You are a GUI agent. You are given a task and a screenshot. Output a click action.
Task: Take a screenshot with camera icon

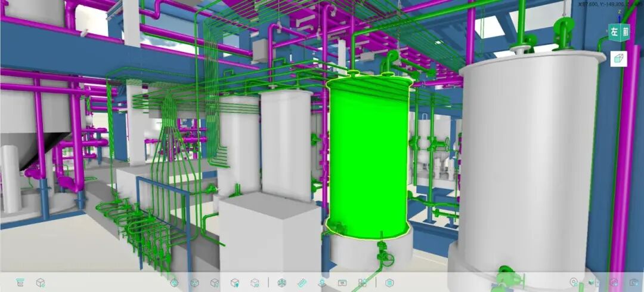pos(633,282)
